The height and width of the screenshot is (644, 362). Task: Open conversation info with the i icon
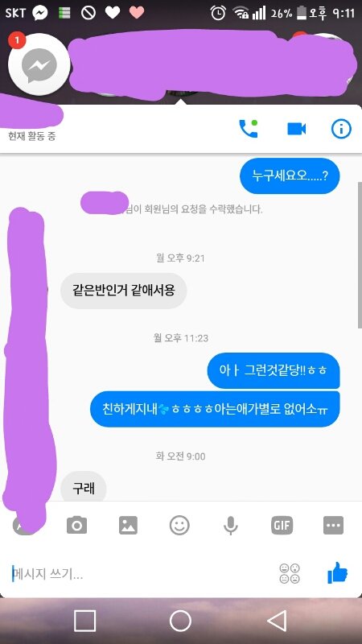point(341,129)
